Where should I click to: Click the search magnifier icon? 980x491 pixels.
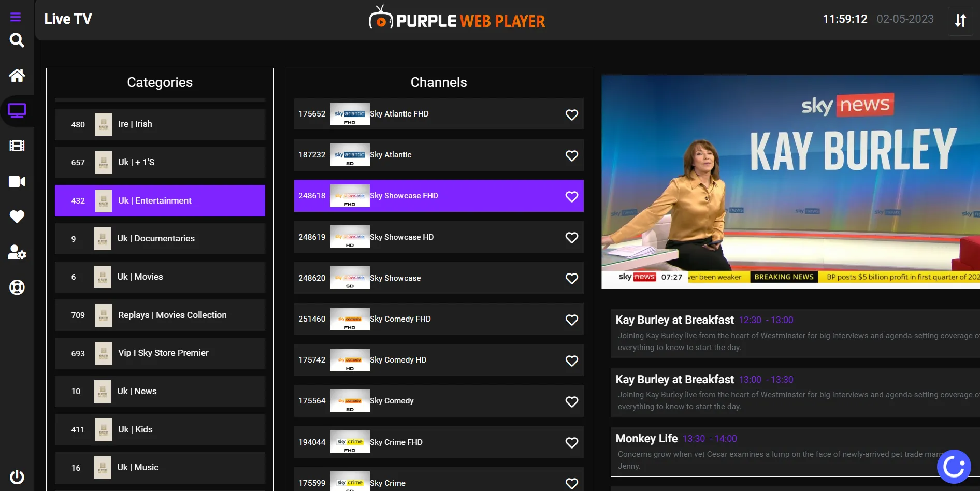click(x=17, y=40)
